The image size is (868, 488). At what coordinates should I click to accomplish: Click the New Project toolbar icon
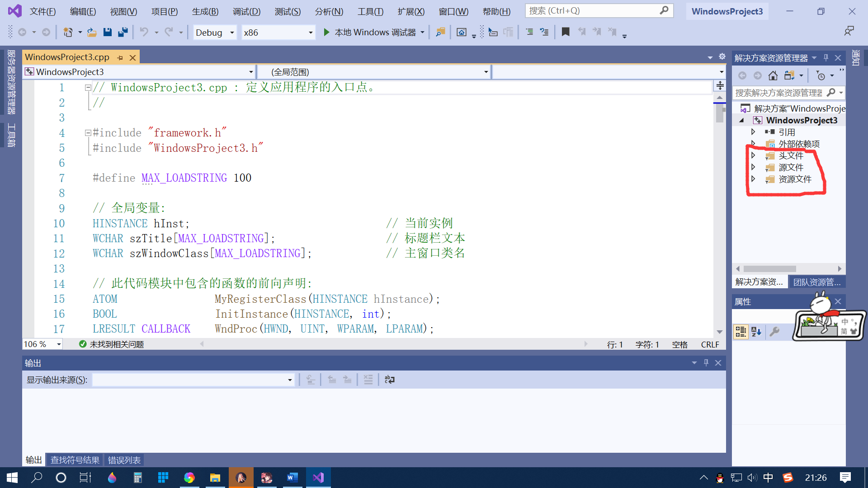(68, 32)
